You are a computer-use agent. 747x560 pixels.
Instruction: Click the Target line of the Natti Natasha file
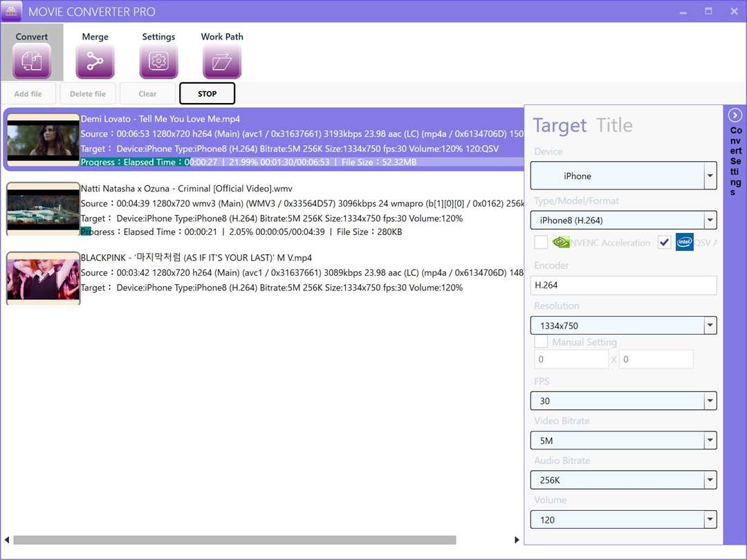pyautogui.click(x=272, y=218)
